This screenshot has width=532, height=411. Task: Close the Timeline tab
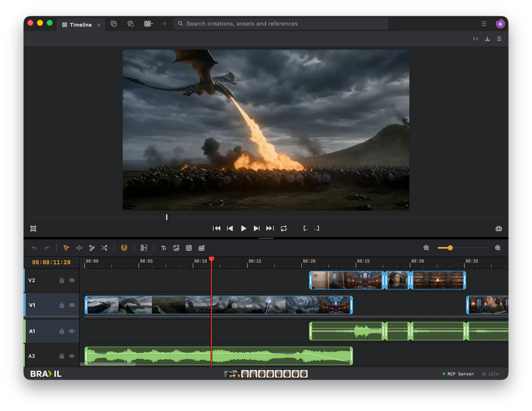point(99,25)
